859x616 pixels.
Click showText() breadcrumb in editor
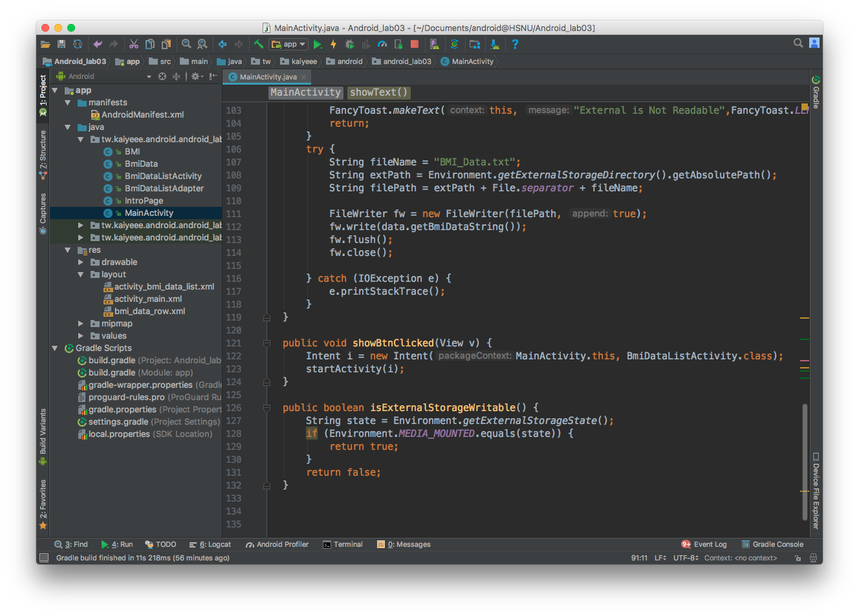tap(379, 92)
